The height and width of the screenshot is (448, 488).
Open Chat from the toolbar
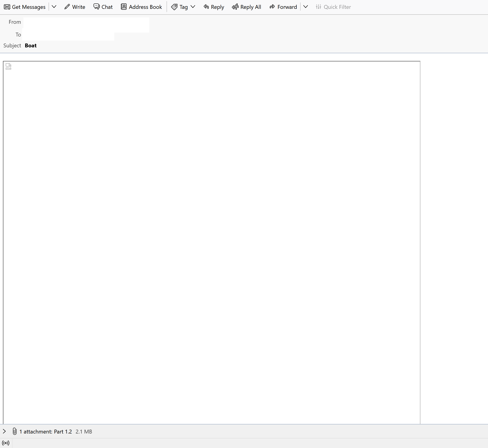point(96,7)
